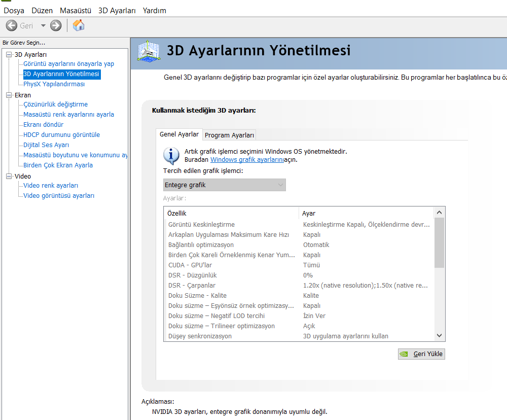Collapse the Video tree node

9,177
